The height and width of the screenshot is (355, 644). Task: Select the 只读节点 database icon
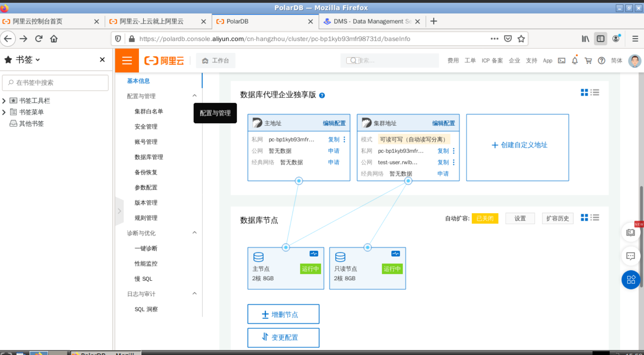[x=340, y=257]
